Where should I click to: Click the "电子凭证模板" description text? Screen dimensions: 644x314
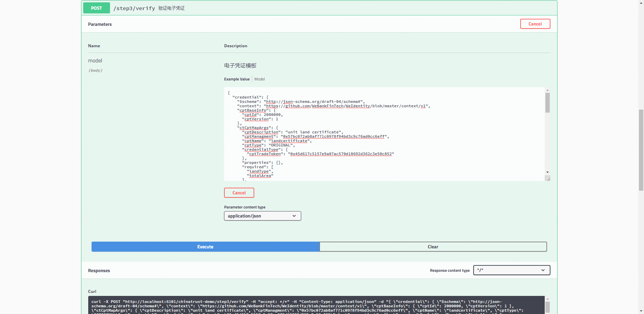tap(240, 66)
